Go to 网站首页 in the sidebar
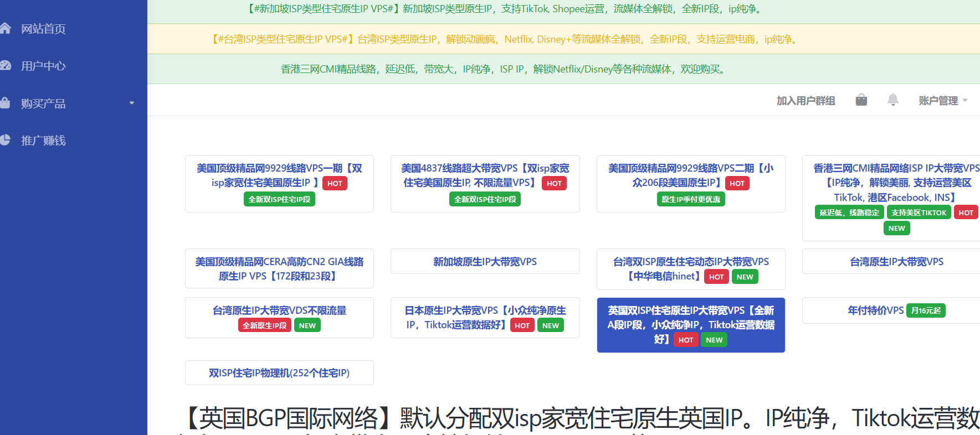 point(43,29)
